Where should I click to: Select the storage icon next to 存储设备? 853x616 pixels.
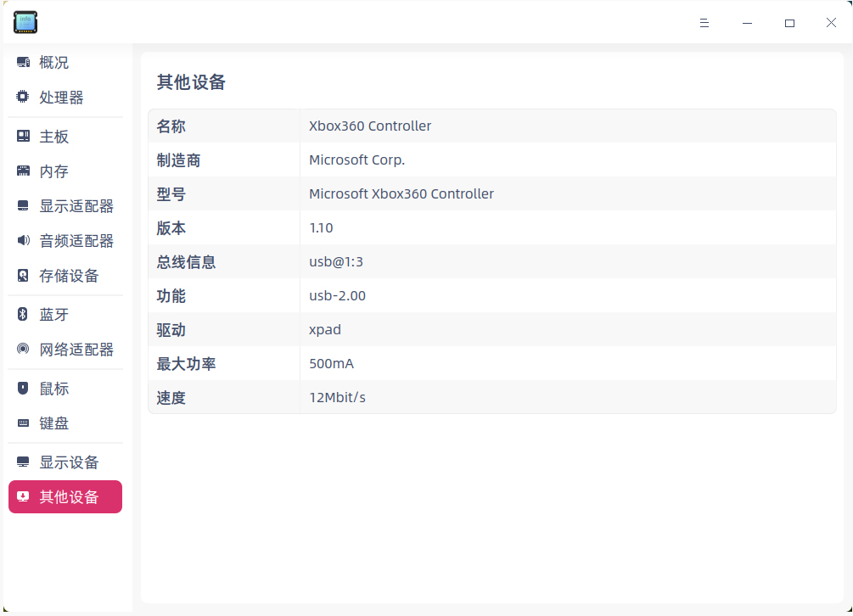point(22,275)
